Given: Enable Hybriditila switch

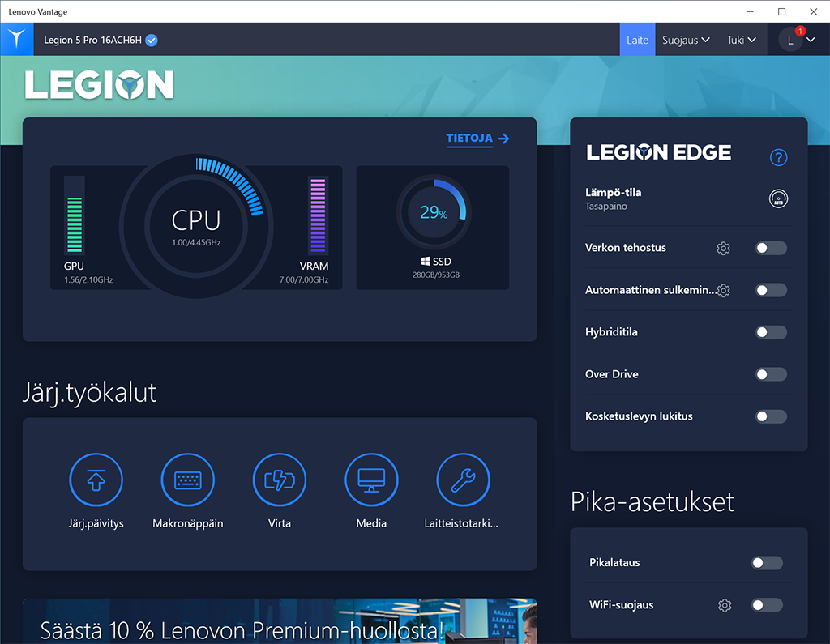Looking at the screenshot, I should [x=771, y=332].
